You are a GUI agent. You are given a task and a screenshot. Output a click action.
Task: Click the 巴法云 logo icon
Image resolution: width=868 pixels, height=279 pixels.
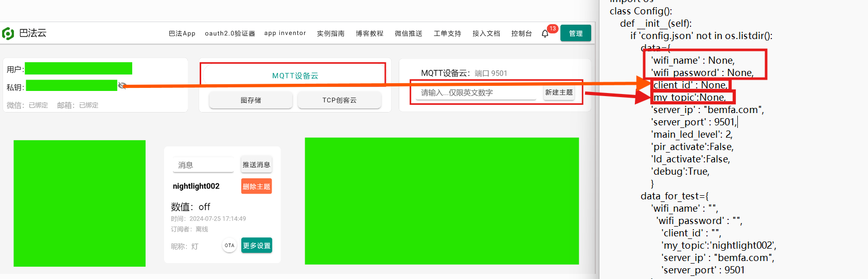coord(8,33)
